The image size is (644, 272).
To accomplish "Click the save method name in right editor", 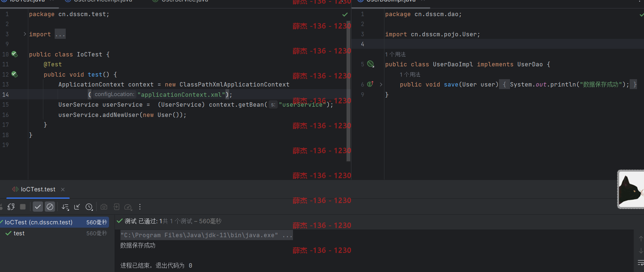I will pos(451,84).
